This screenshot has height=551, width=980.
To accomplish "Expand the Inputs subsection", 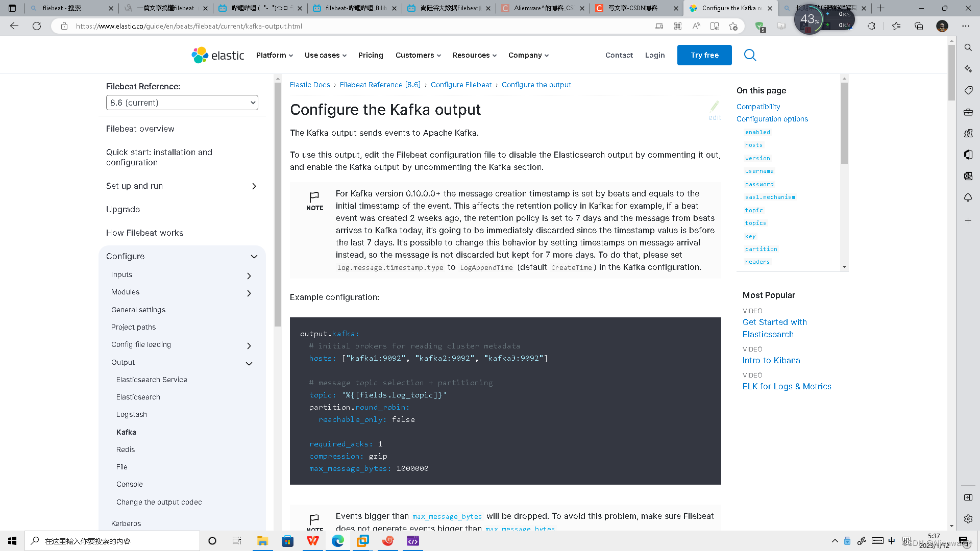I will [x=249, y=276].
